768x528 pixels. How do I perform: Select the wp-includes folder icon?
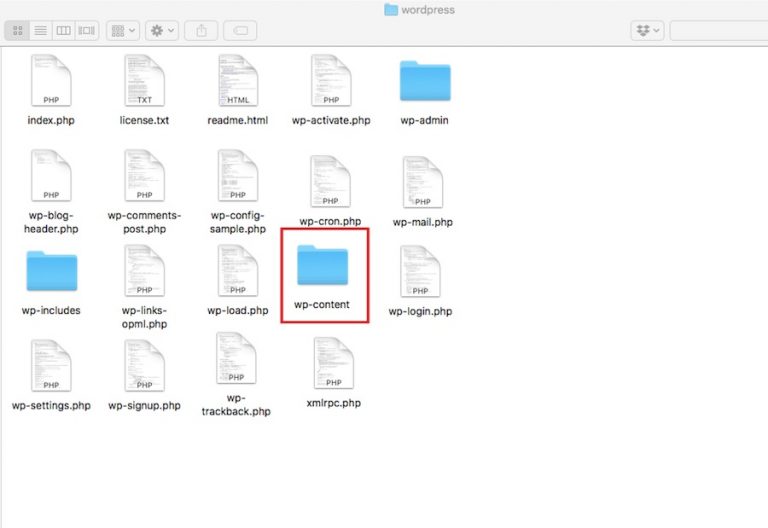point(51,271)
